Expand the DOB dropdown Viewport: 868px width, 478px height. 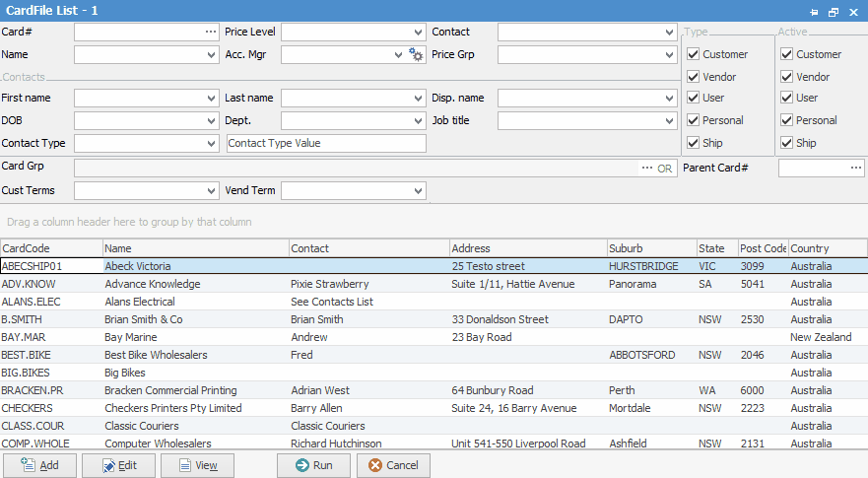pyautogui.click(x=211, y=121)
